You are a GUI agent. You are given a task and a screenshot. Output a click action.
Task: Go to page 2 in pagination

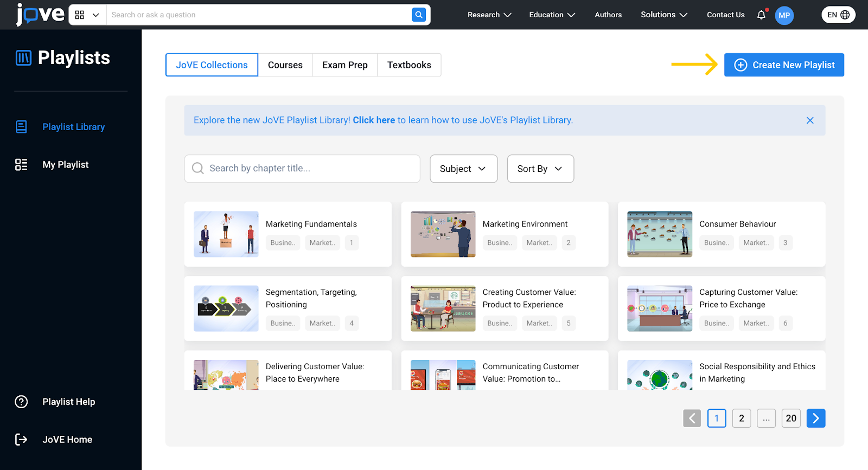(x=742, y=418)
